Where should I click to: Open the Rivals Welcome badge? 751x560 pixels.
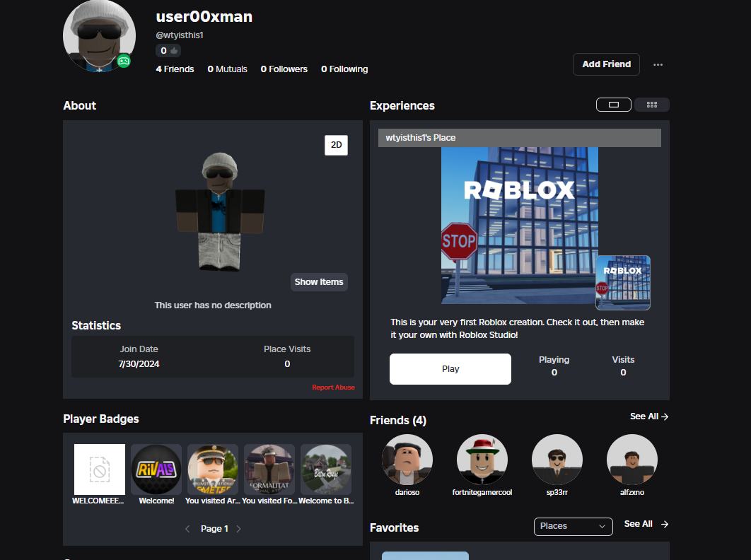pos(156,469)
